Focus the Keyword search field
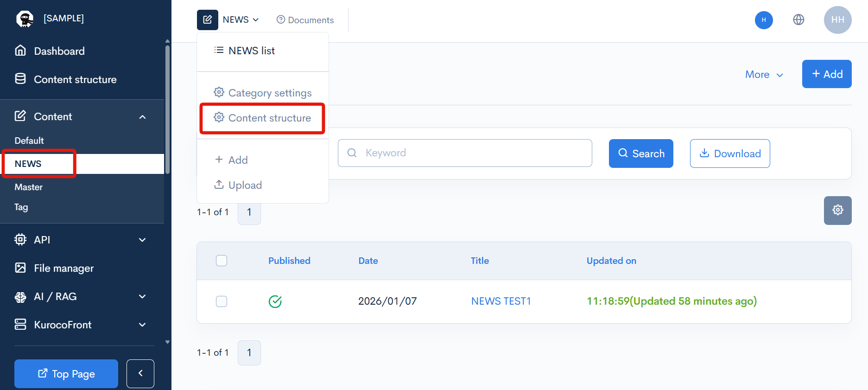Screen dimensions: 868x390 pos(465,153)
